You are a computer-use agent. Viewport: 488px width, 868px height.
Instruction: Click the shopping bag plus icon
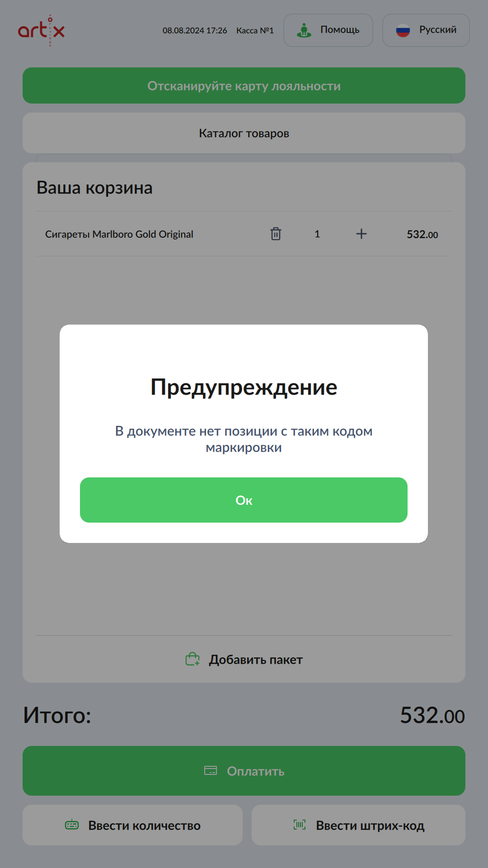192,659
